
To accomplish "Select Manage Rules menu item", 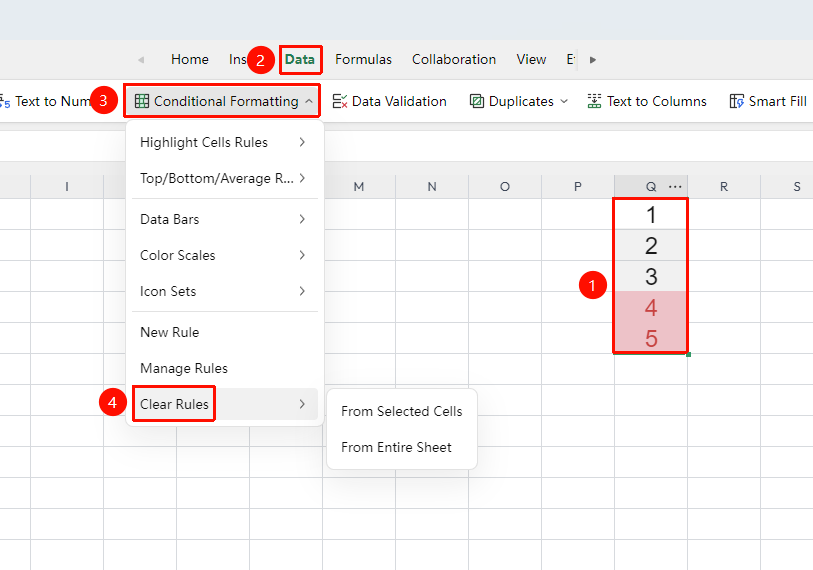I will pos(225,368).
